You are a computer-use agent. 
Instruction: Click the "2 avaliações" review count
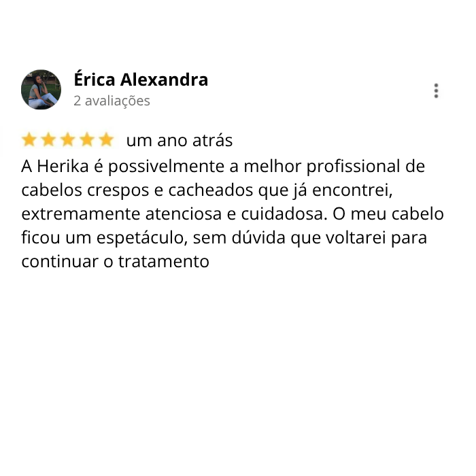112,101
